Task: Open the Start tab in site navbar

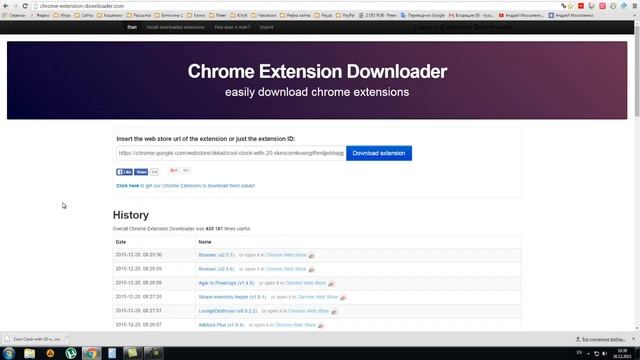Action: pyautogui.click(x=132, y=27)
